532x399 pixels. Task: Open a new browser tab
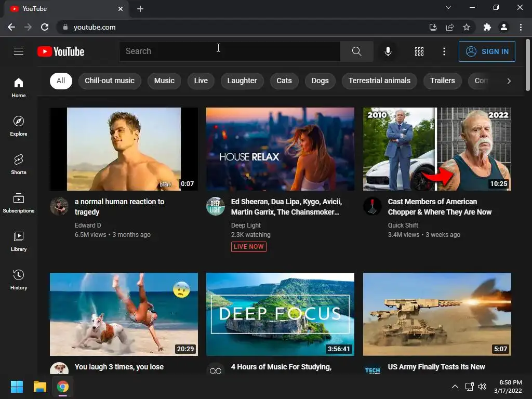pyautogui.click(x=140, y=9)
